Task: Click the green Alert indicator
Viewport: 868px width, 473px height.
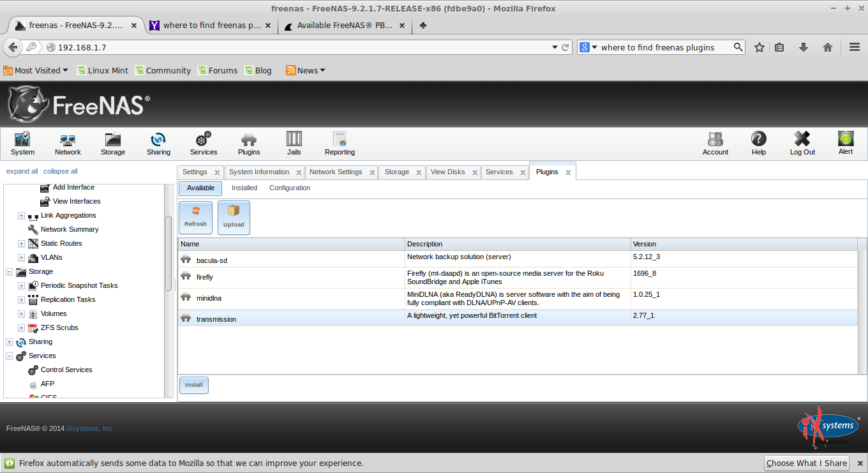Action: tap(846, 143)
